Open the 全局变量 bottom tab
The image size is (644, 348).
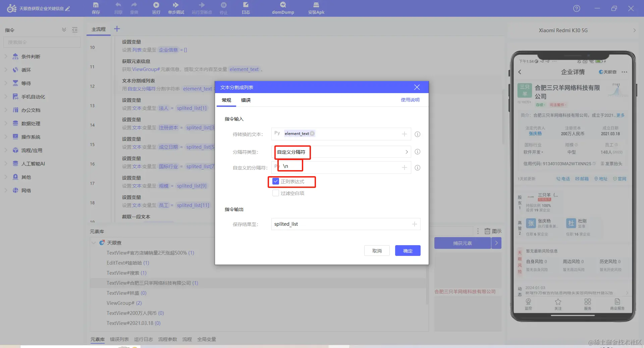click(x=207, y=339)
